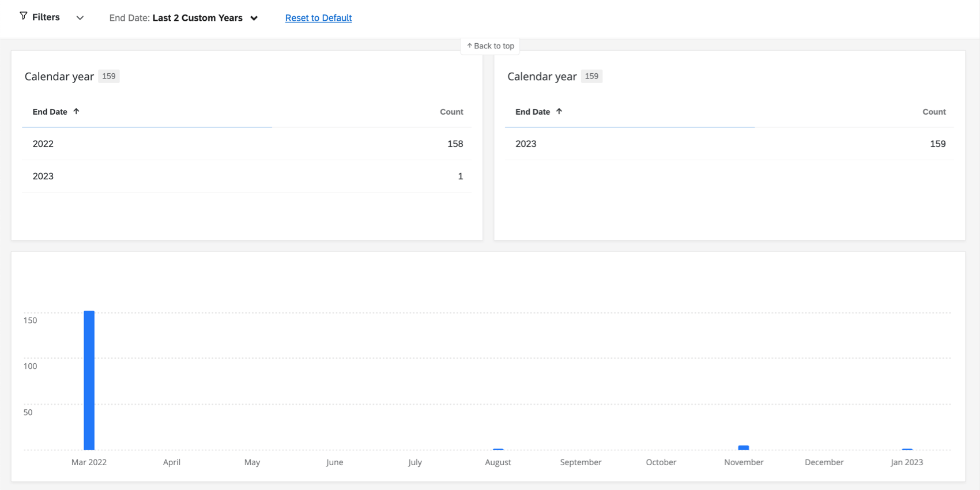Screen dimensions: 980x490
Task: Click the 159 badge beside left Calendar year
Action: coord(108,76)
